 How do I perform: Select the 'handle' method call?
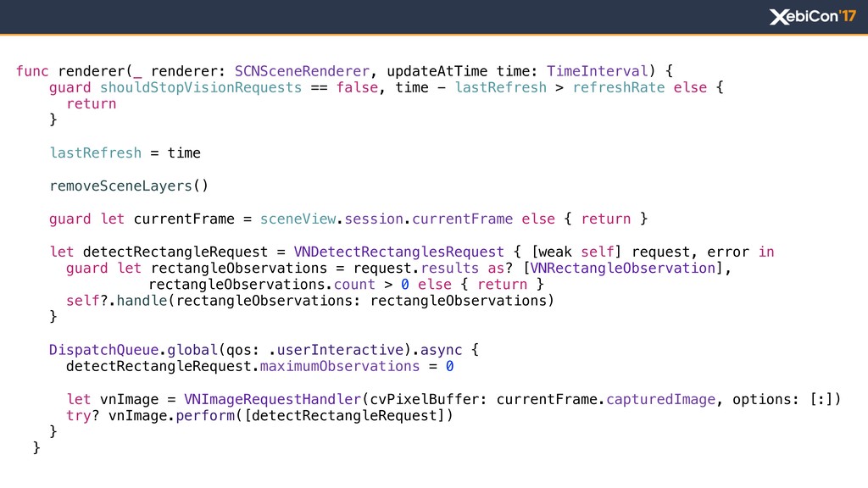click(142, 301)
